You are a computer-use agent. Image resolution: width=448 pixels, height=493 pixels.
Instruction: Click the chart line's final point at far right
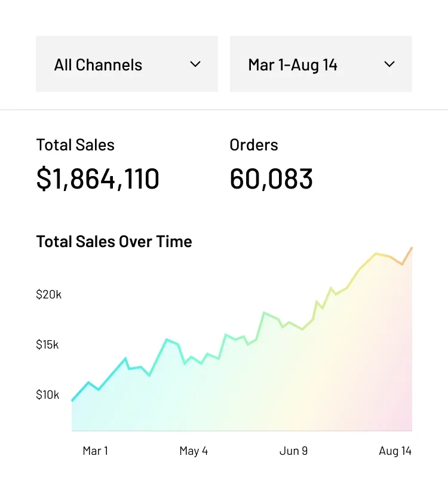pos(412,248)
